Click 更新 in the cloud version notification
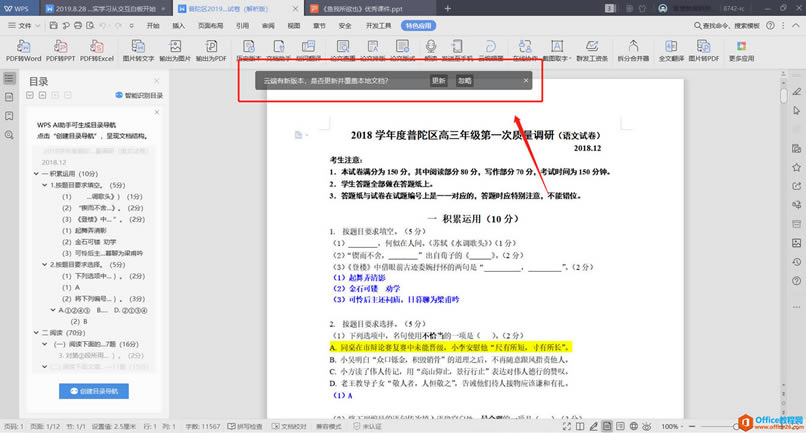This screenshot has height=433, width=806. click(x=438, y=81)
